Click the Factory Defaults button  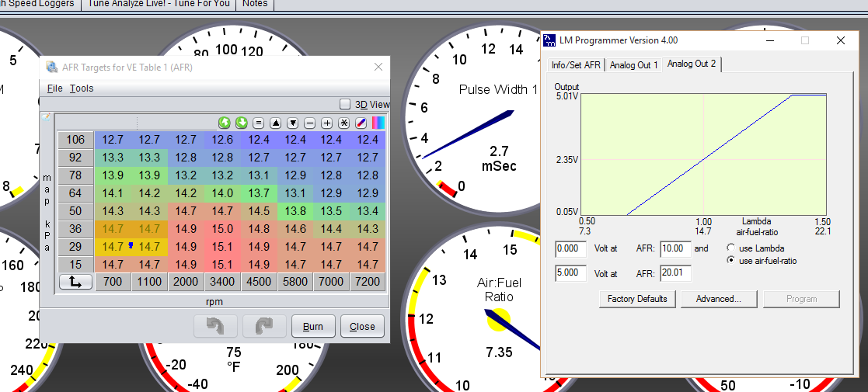(x=637, y=299)
